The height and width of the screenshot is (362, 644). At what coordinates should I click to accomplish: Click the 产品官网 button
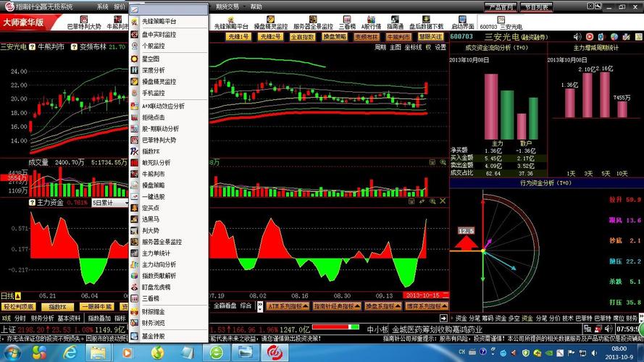pyautogui.click(x=501, y=7)
